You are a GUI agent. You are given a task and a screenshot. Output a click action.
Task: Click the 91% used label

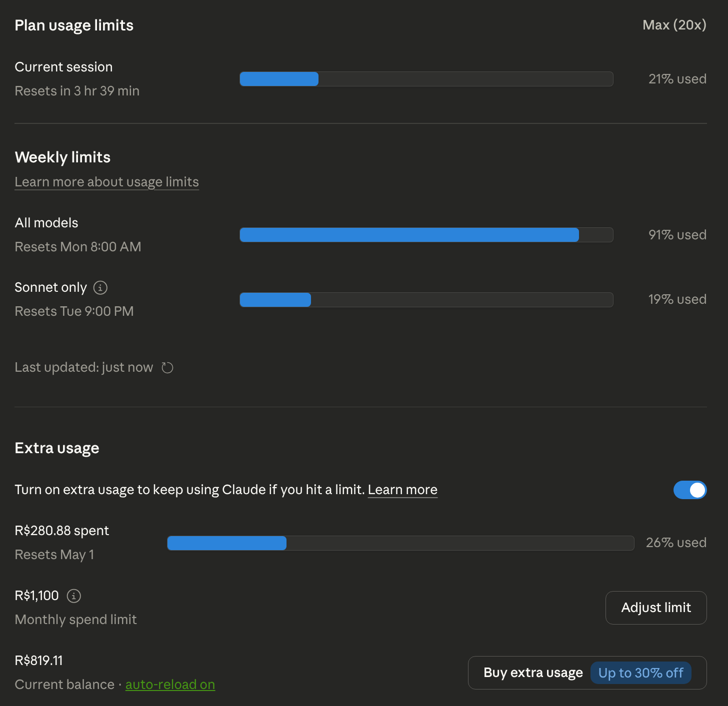click(677, 235)
